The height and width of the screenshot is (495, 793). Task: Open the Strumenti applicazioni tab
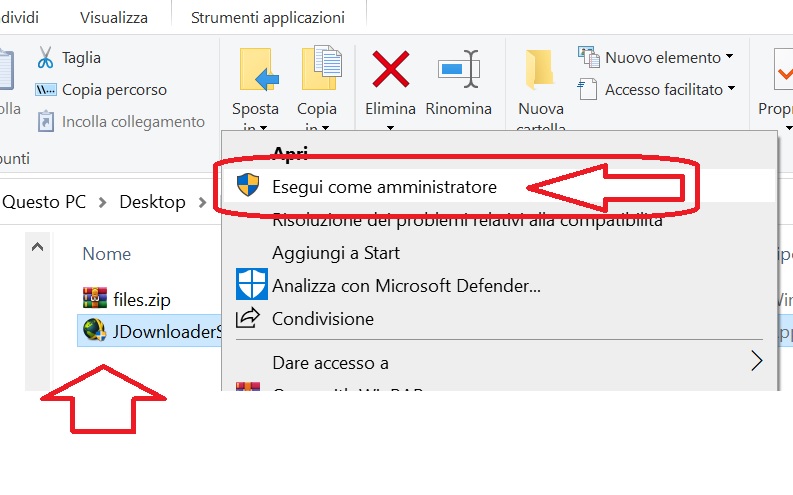click(x=268, y=17)
